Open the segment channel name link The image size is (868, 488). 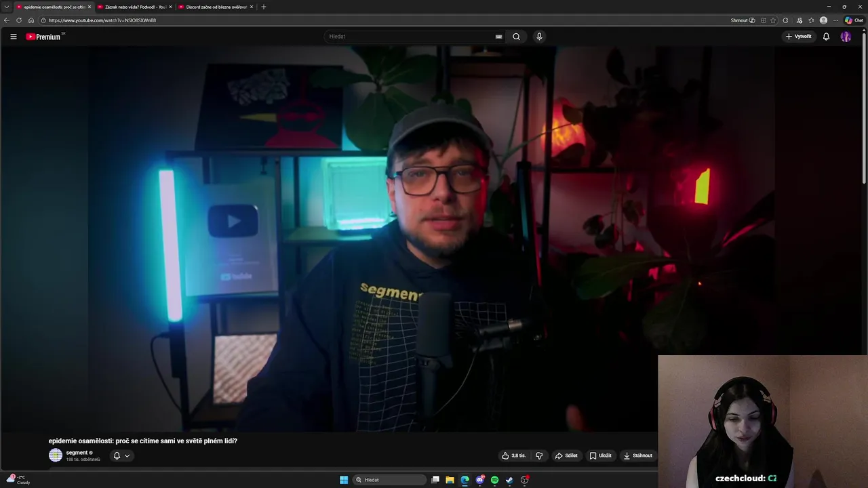tap(77, 453)
